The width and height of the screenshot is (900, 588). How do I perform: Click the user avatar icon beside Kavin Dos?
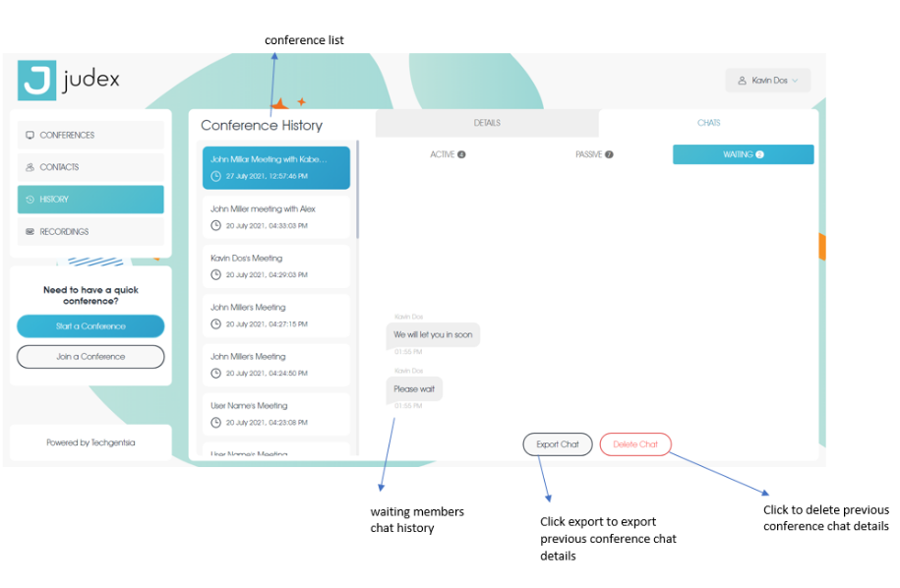click(x=743, y=81)
